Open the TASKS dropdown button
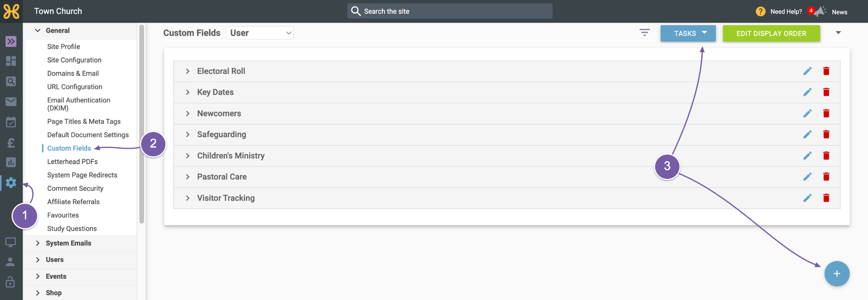This screenshot has width=868, height=300. click(688, 33)
